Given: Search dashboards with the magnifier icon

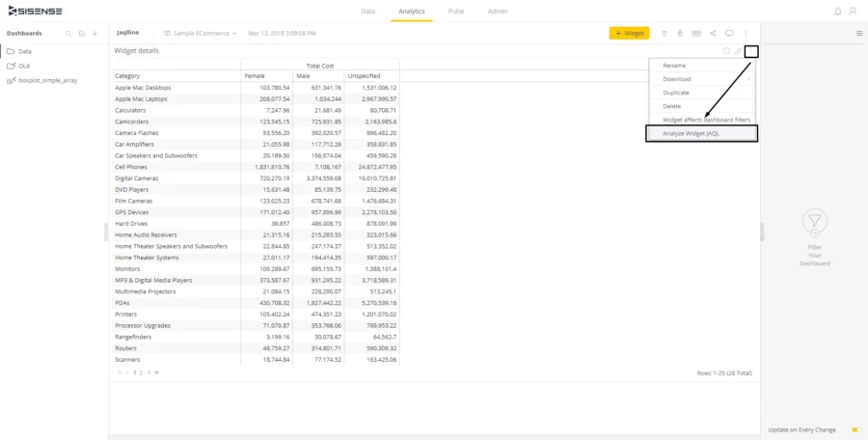Looking at the screenshot, I should point(68,34).
